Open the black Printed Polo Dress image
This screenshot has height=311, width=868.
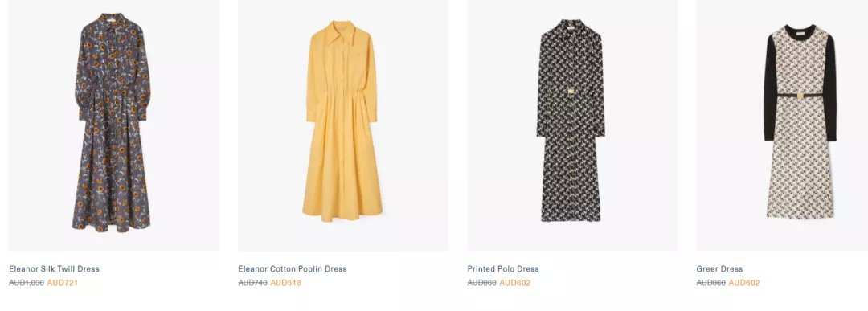click(572, 125)
